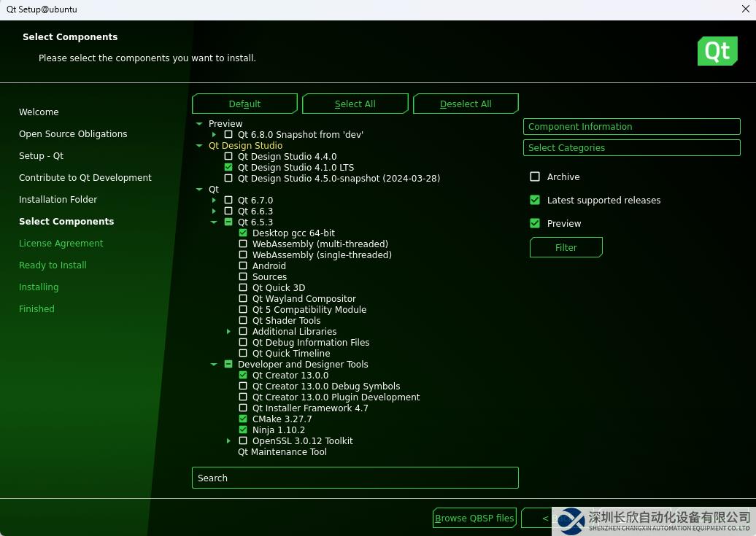Click the License Agreement step
The image size is (756, 536).
(61, 243)
